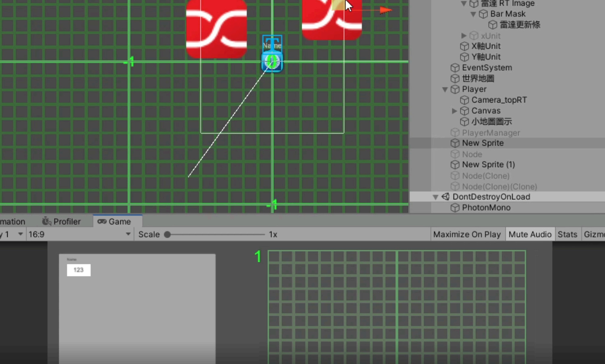Click the cube icon next to PhotonMono
This screenshot has width=605, height=364.
[455, 207]
